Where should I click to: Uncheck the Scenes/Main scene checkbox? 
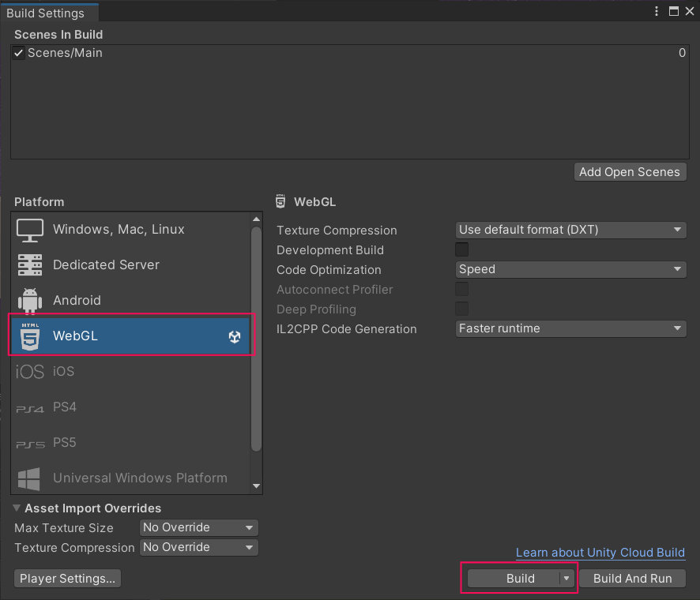pyautogui.click(x=19, y=53)
